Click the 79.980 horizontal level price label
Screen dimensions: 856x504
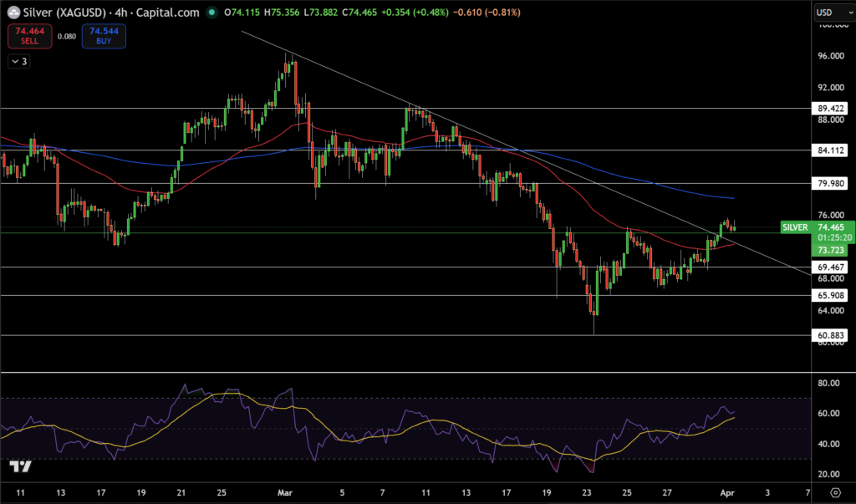pos(831,183)
